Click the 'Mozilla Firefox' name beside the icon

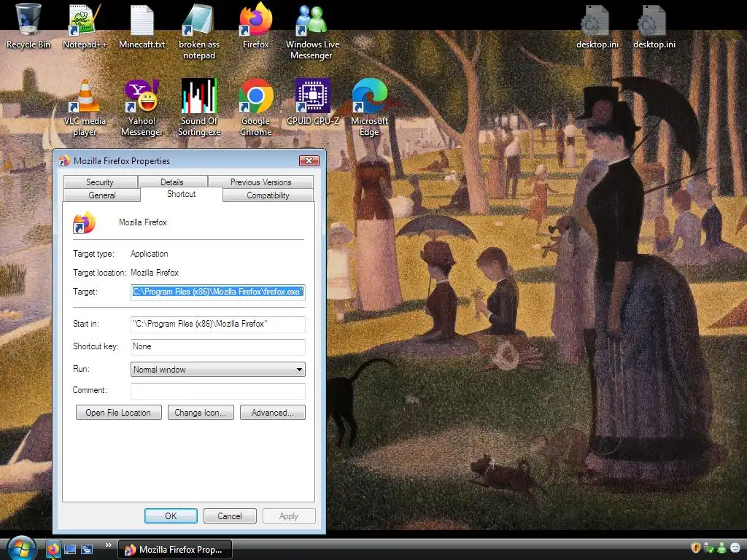pyautogui.click(x=143, y=222)
